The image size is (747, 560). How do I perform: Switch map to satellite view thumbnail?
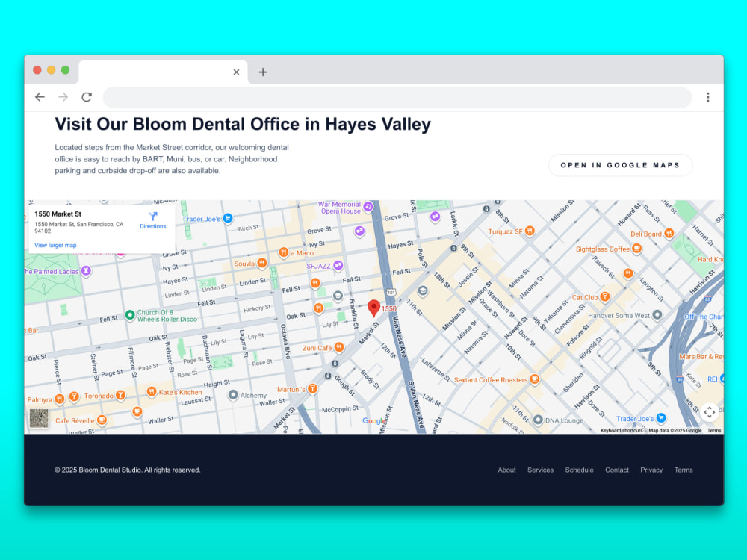tap(39, 419)
